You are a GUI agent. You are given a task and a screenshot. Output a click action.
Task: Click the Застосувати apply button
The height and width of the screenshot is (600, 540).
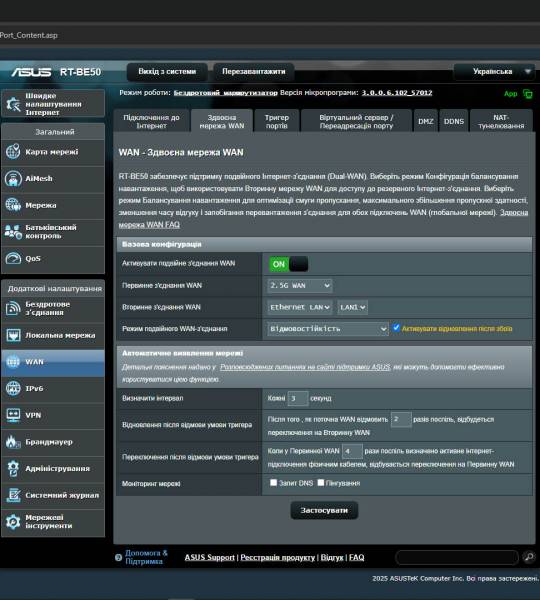[x=324, y=510]
